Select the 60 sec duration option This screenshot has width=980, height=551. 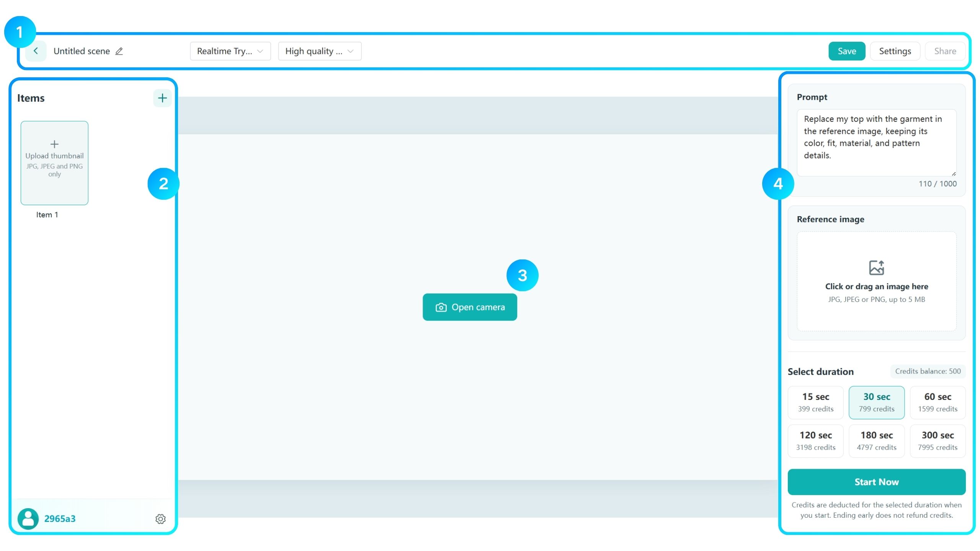(x=938, y=403)
